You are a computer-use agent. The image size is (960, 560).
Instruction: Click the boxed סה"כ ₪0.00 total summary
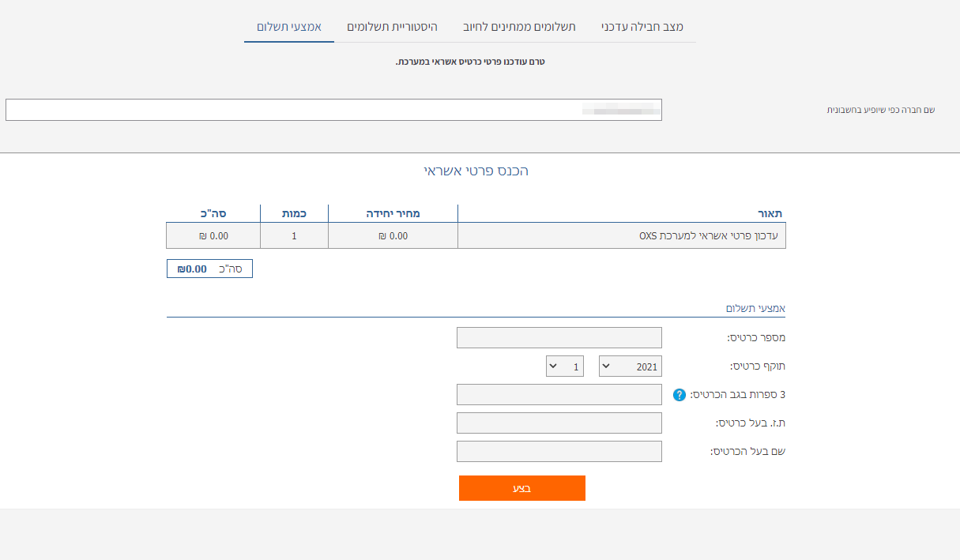point(209,269)
